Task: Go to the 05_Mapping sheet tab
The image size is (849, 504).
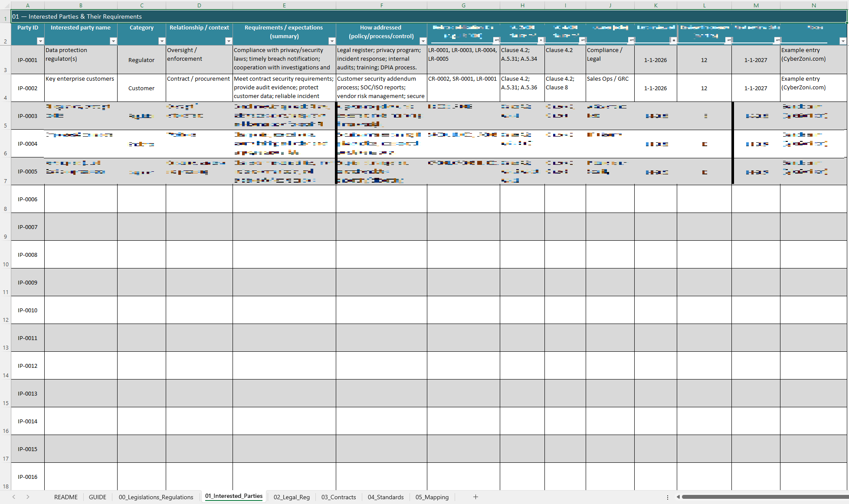Action: pyautogui.click(x=432, y=497)
